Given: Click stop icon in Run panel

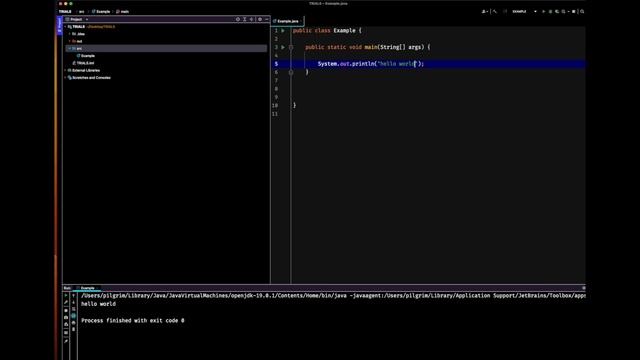Looking at the screenshot, I should (66, 311).
